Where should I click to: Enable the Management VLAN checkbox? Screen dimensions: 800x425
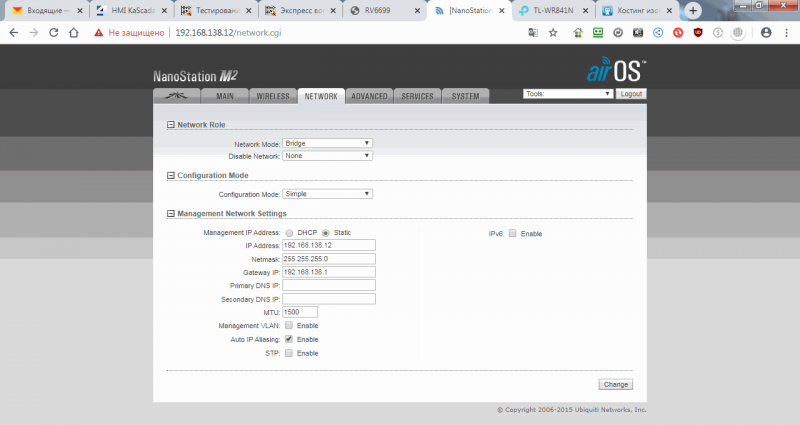pyautogui.click(x=289, y=325)
